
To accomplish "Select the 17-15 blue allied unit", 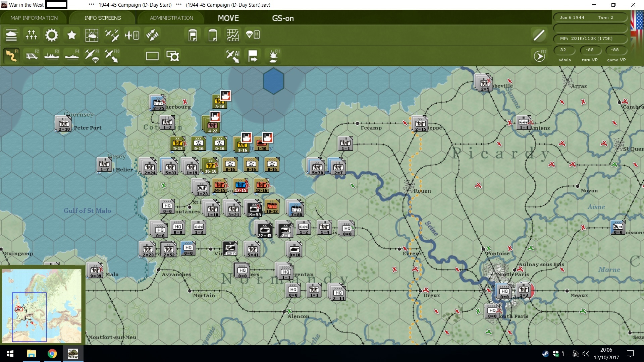I will 241,185.
